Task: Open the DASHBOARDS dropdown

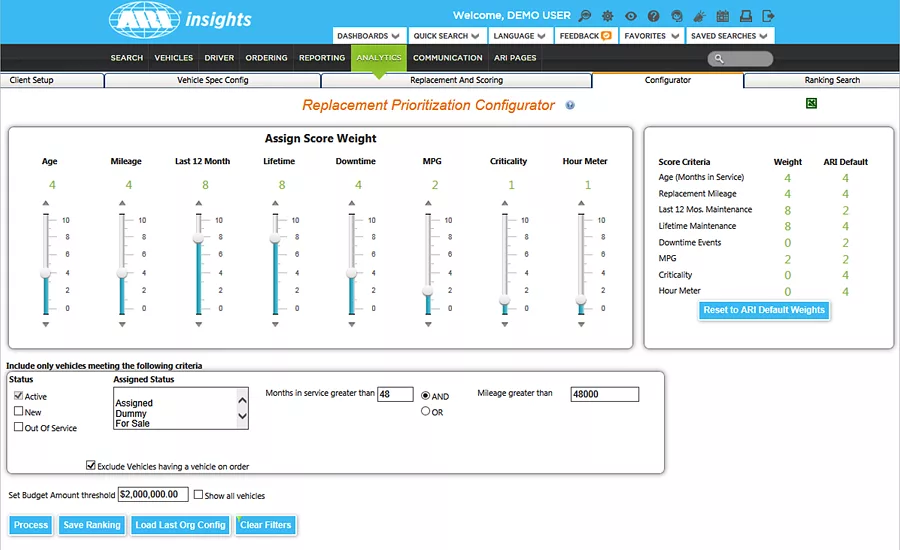Action: [369, 36]
